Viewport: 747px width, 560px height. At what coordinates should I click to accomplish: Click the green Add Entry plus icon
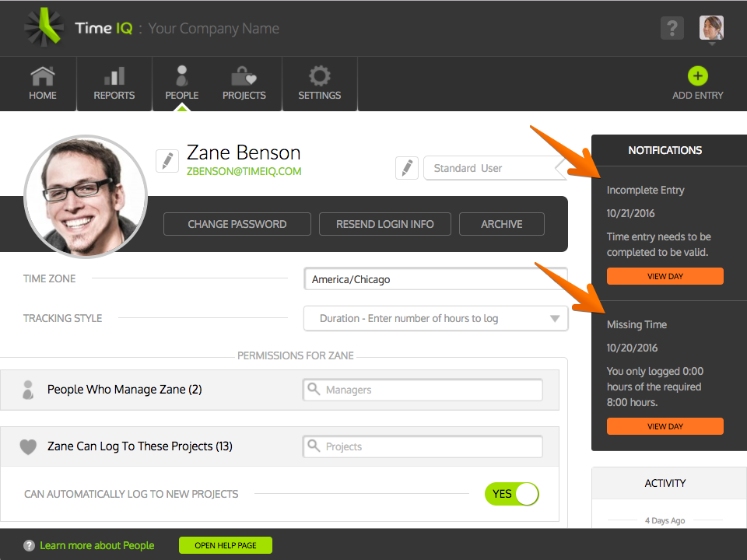pos(698,75)
